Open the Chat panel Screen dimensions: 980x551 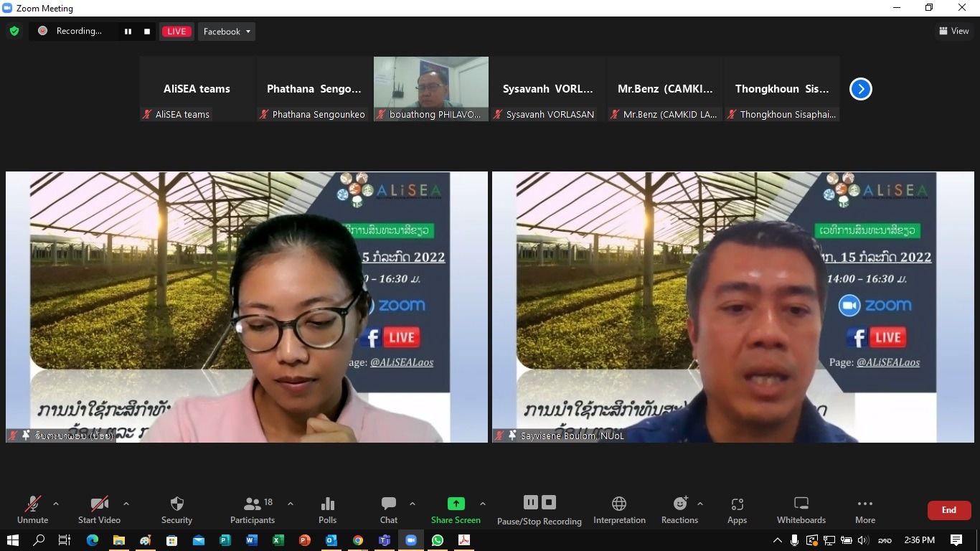[388, 509]
